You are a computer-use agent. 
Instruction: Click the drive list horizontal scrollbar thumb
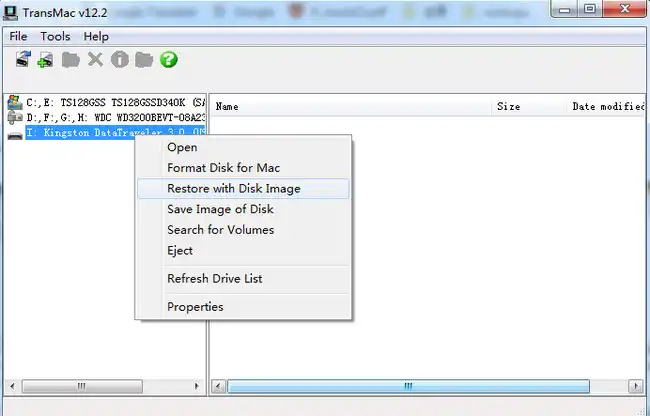[x=82, y=387]
